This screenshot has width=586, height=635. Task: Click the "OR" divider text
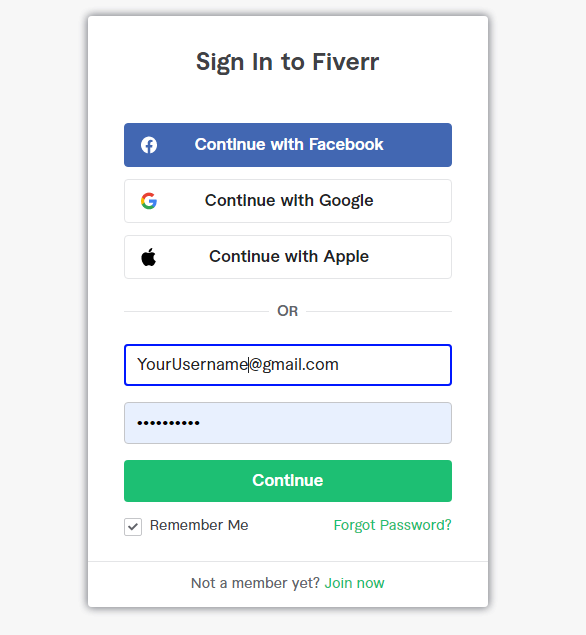[x=288, y=311]
